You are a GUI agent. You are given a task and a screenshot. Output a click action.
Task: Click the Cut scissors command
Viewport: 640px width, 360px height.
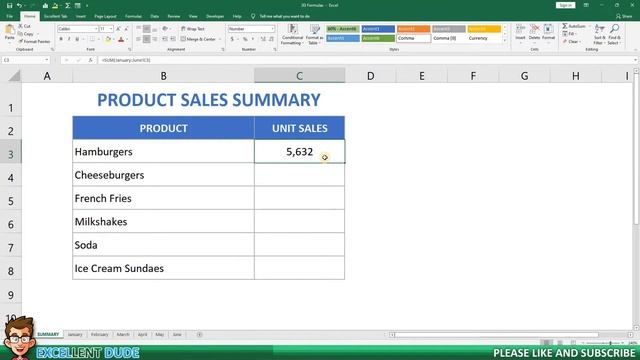(24, 26)
